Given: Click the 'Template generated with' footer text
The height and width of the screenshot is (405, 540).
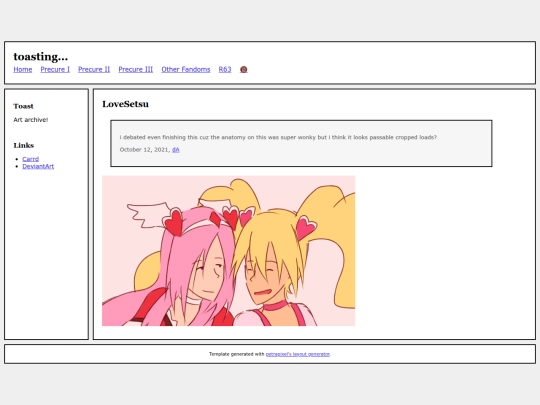Looking at the screenshot, I should tap(237, 354).
